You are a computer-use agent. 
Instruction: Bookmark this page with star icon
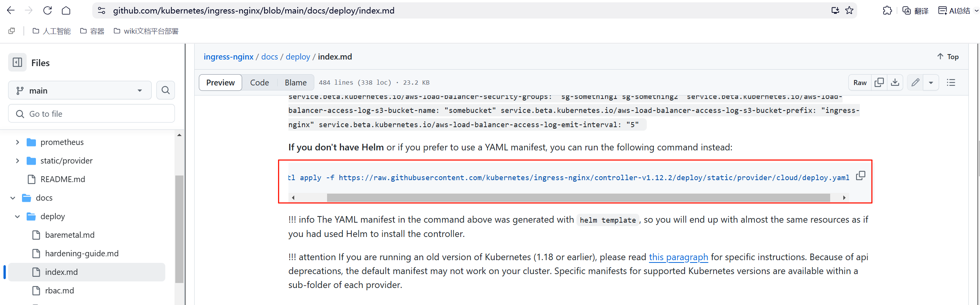[x=849, y=10]
